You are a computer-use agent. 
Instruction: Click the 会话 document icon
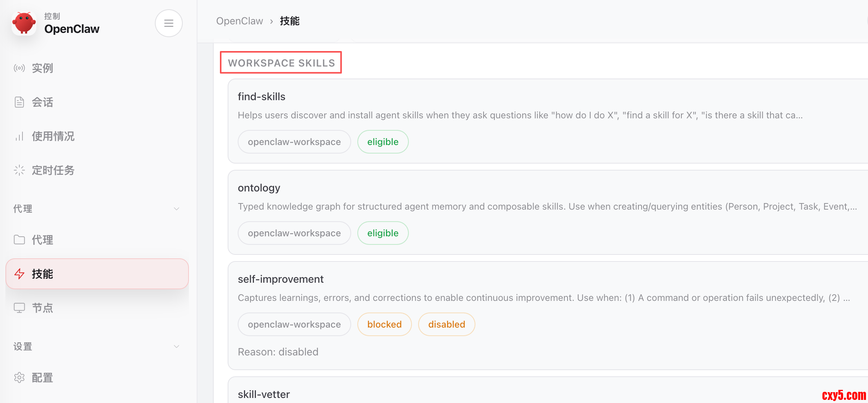coord(19,102)
